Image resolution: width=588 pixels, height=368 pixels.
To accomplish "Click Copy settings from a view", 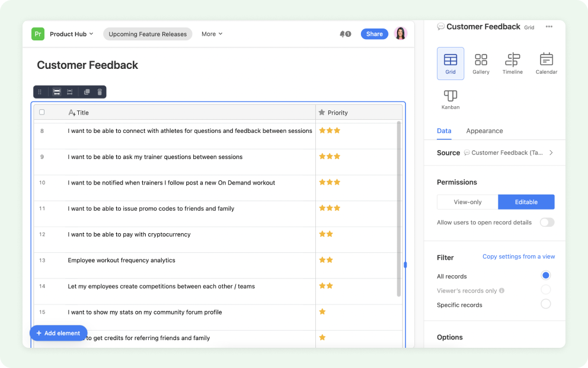I will point(518,256).
